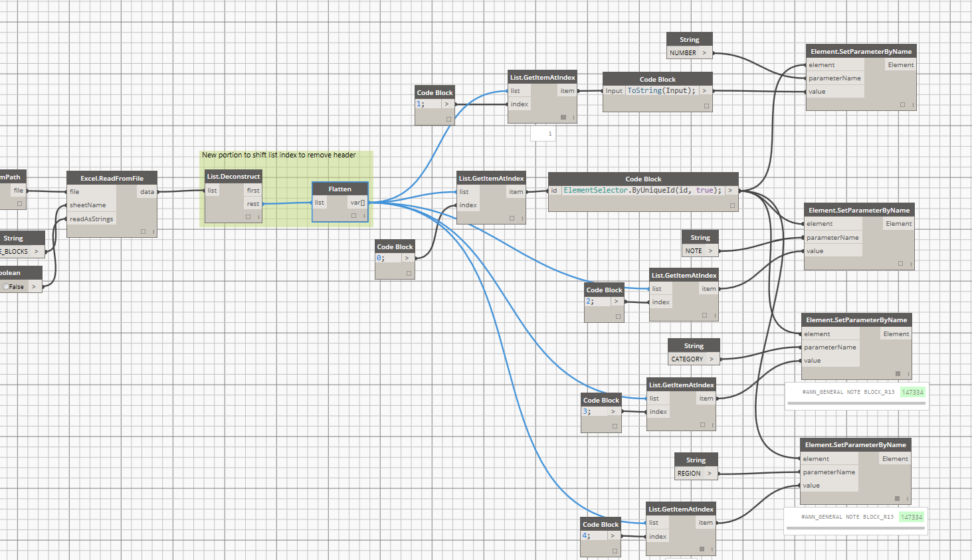The height and width of the screenshot is (560, 972).
Task: Click the output arrow of the NUMBER String node
Action: (x=704, y=53)
